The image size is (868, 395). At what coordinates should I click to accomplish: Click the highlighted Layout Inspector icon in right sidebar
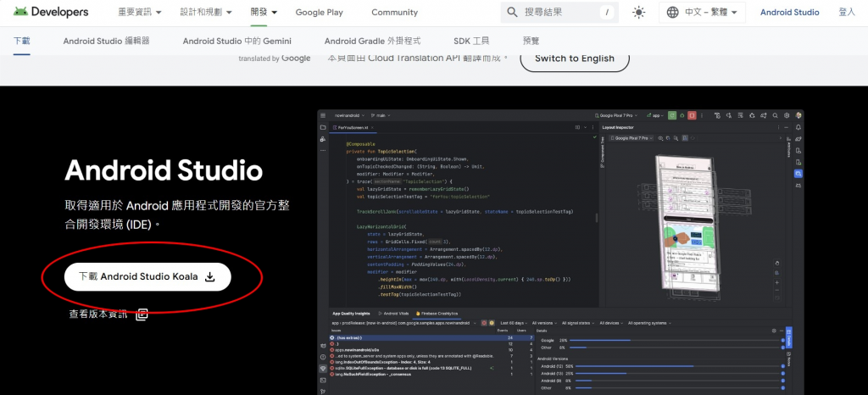coord(798,174)
